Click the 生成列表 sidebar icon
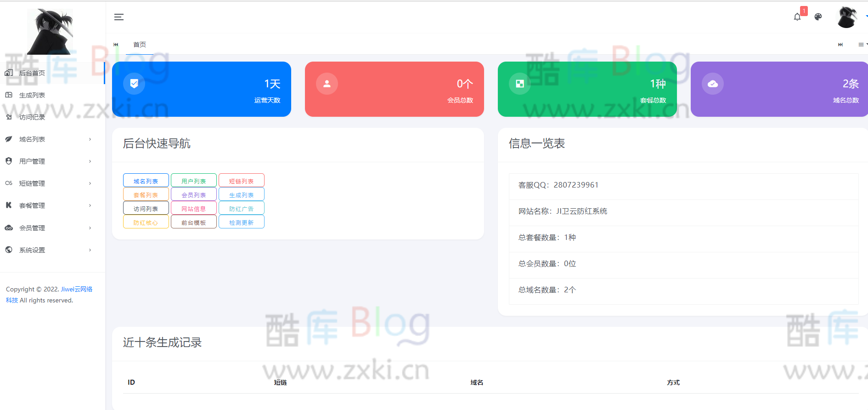 (9, 95)
